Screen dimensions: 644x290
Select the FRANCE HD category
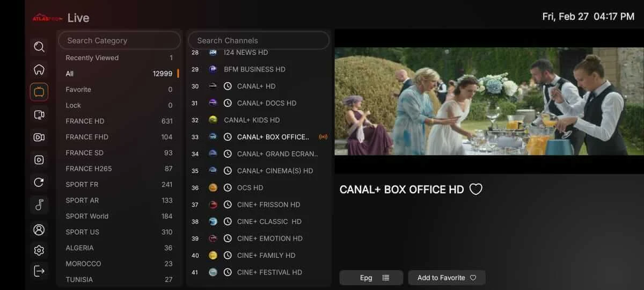coord(119,121)
